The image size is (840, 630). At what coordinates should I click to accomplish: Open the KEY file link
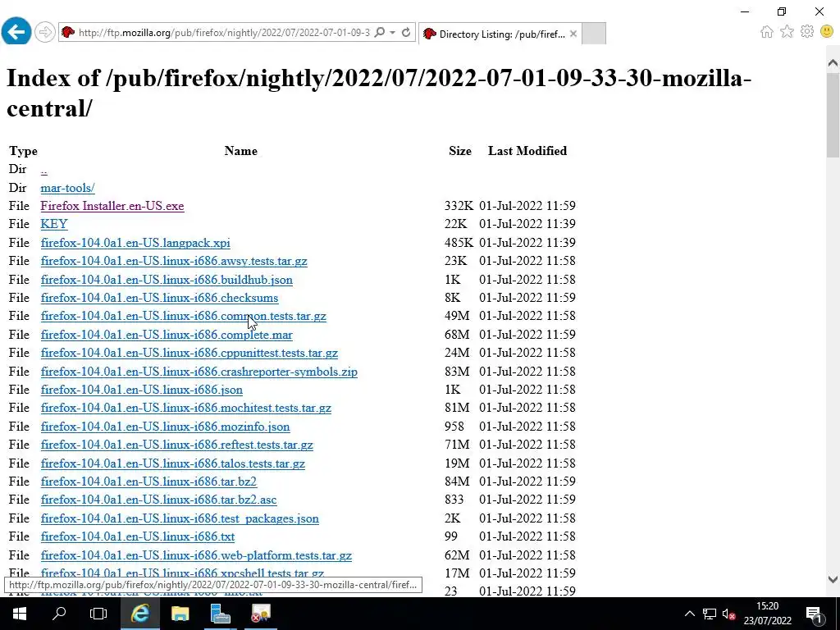click(54, 224)
